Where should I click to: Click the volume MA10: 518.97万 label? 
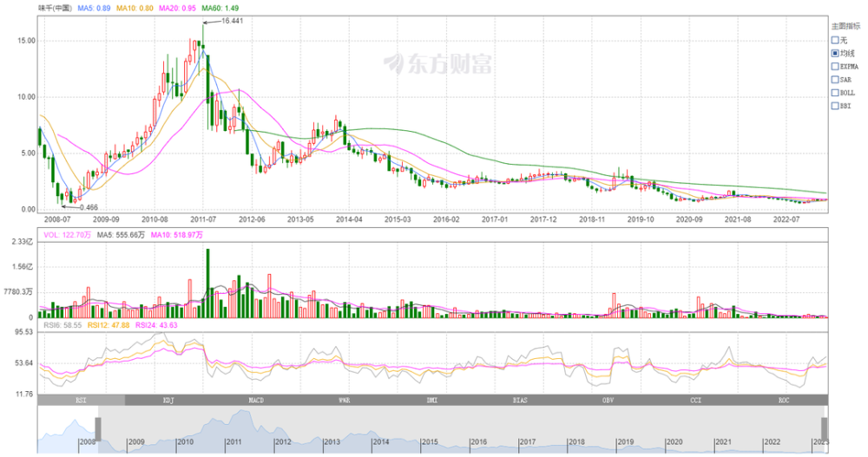tap(176, 235)
